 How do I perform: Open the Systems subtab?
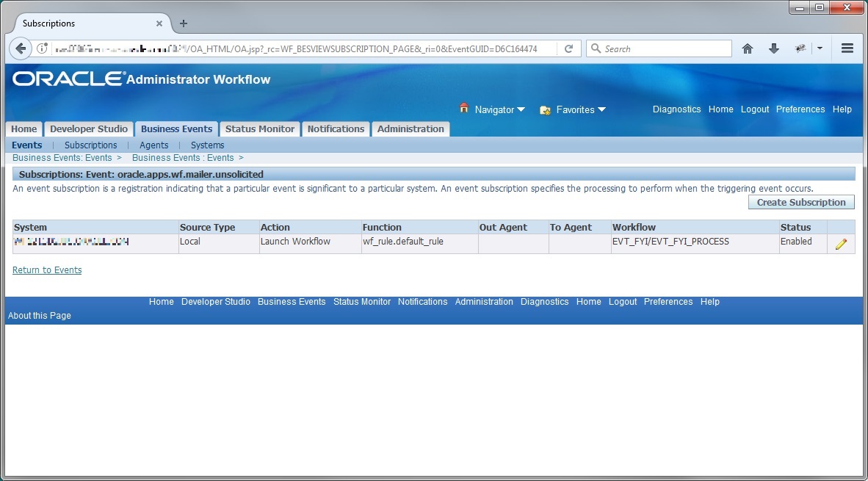point(208,145)
